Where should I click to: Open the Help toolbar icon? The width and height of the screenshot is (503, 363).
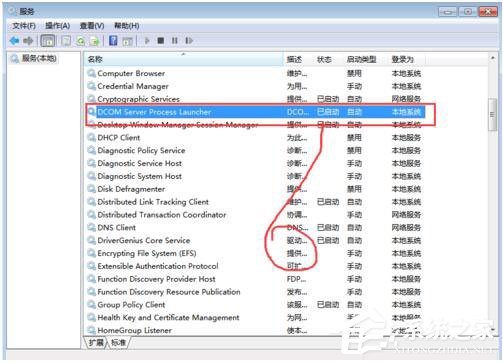(x=113, y=41)
